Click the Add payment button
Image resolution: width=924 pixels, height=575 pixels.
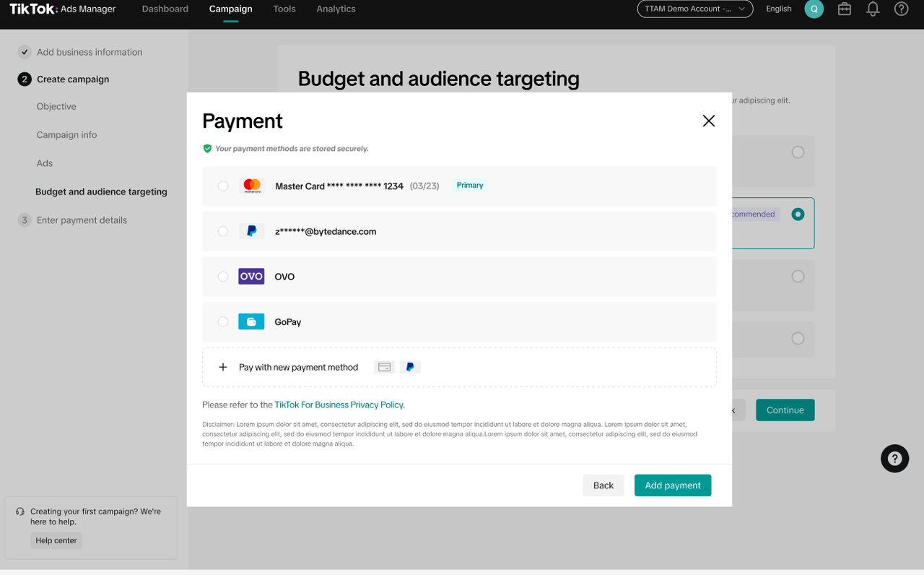coord(673,485)
